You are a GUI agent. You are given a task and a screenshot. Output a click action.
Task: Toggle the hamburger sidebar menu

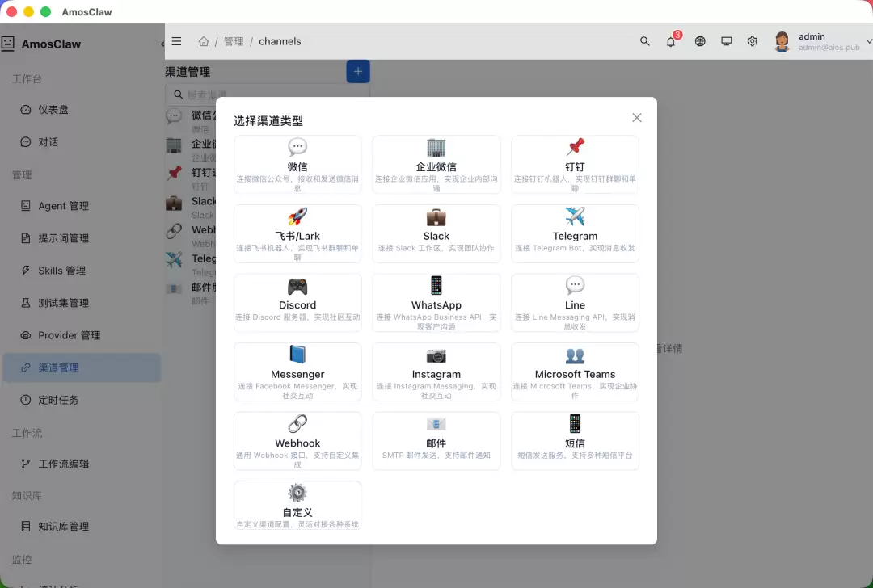(176, 41)
